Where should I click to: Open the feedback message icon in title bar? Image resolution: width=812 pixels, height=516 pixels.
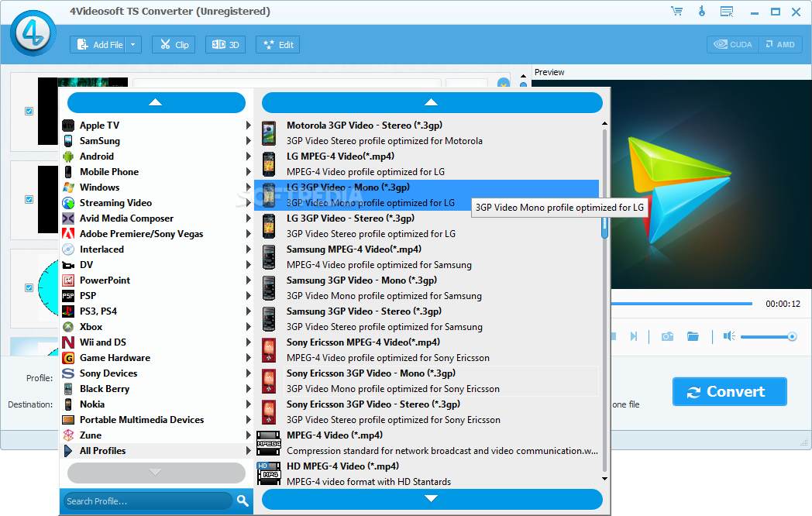pos(727,12)
